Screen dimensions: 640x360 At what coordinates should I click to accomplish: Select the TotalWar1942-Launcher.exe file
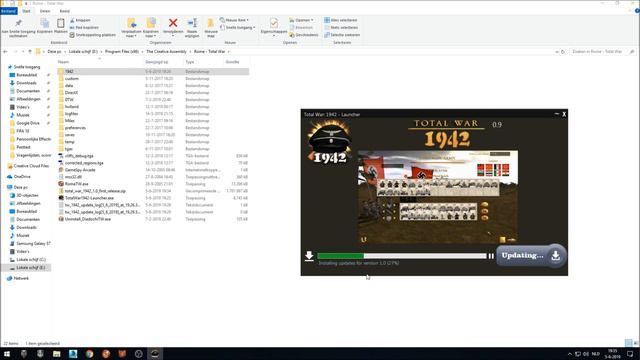(89, 198)
